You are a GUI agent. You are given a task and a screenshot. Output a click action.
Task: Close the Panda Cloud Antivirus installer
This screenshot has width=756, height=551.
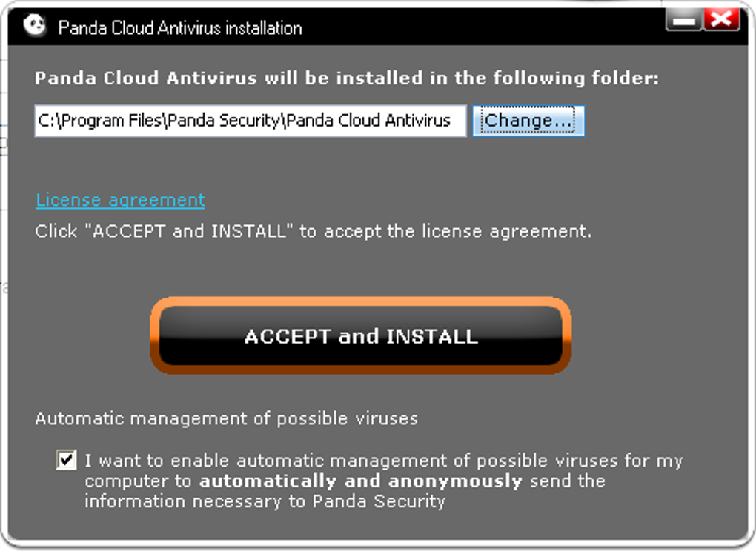721,20
